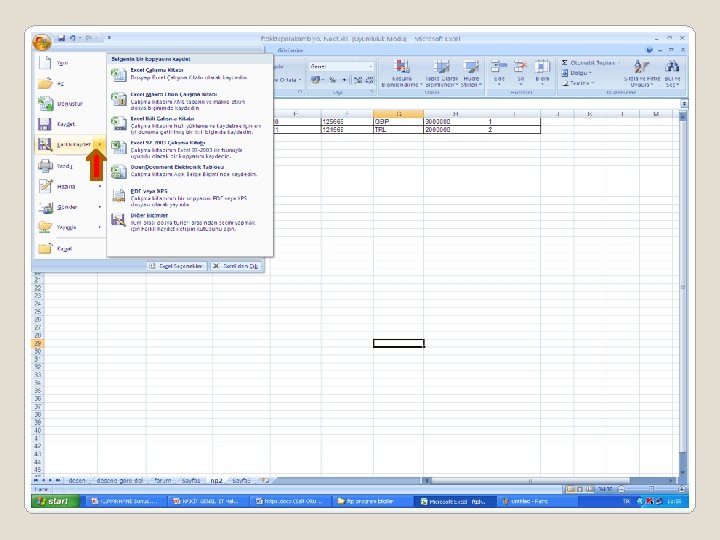This screenshot has width=720, height=540.
Task: Open Koşullu Biçimlendirme in the ribbon
Action: (x=402, y=73)
